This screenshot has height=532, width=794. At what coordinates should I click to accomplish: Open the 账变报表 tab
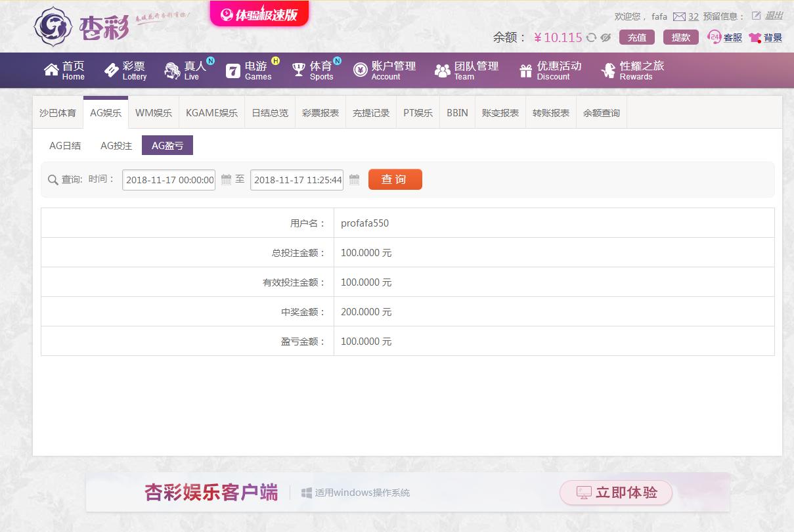click(x=500, y=112)
